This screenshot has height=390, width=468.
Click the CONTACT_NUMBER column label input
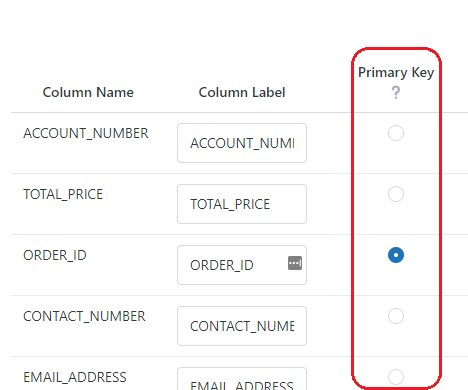pyautogui.click(x=242, y=326)
